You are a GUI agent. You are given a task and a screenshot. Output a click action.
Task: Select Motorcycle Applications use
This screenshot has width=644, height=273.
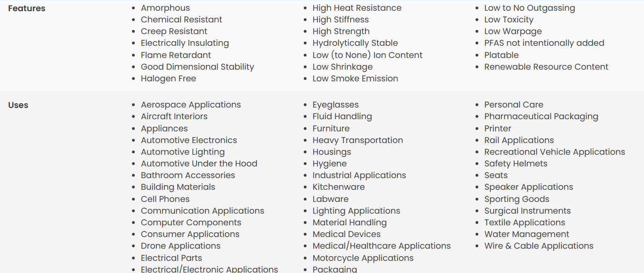click(x=363, y=258)
